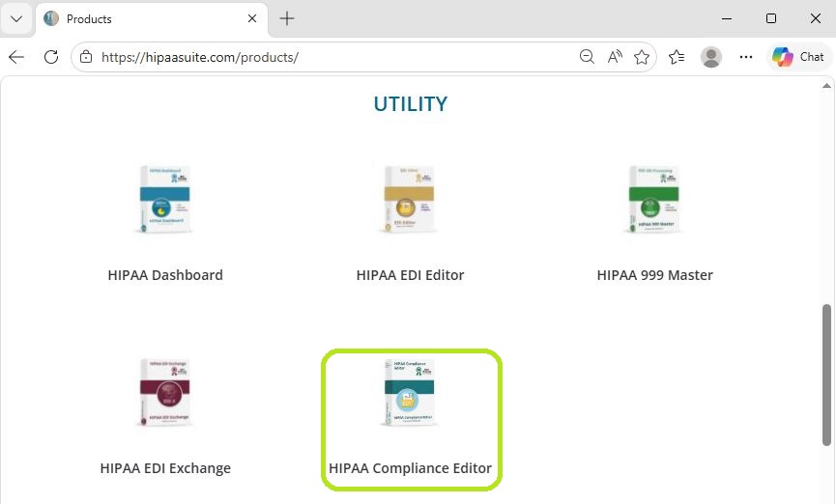The height and width of the screenshot is (504, 836).
Task: Click the HIPAA Compliance Editor link
Action: point(410,468)
